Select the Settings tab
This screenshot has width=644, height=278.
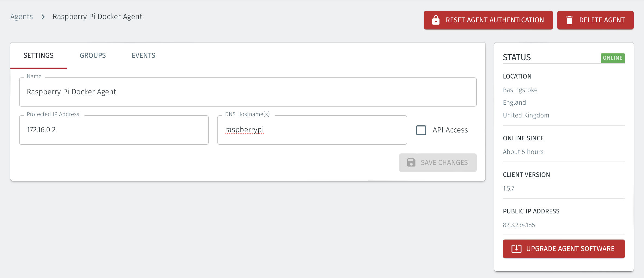coord(38,55)
